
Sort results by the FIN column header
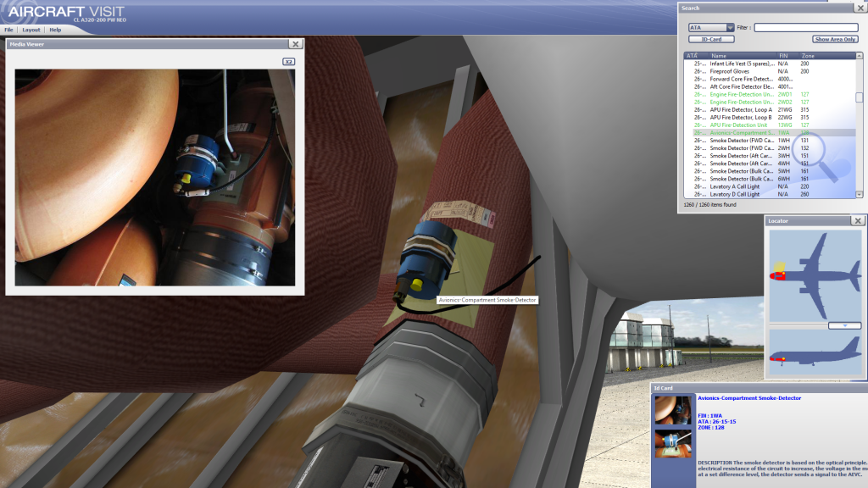pyautogui.click(x=787, y=56)
